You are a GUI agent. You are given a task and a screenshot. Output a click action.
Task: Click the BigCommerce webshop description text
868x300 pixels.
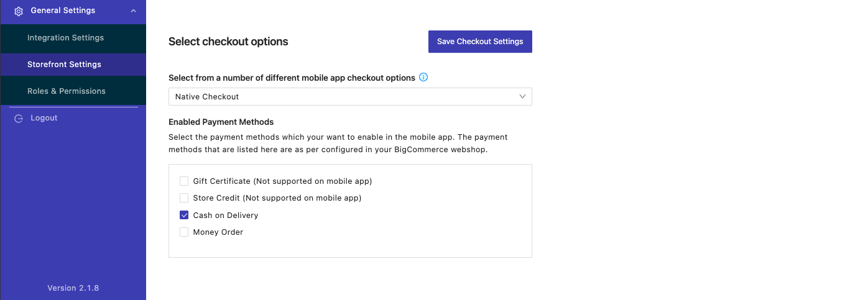[339, 143]
